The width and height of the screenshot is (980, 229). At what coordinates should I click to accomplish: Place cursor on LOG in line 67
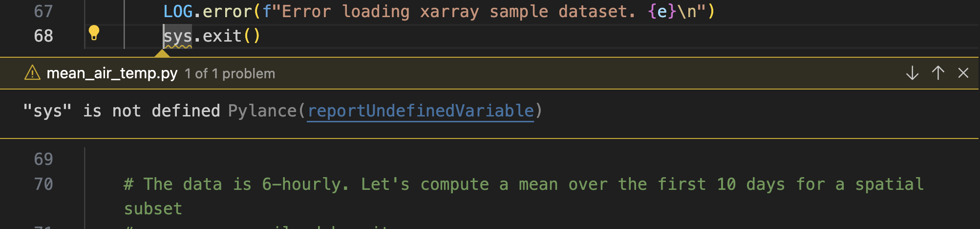[178, 11]
